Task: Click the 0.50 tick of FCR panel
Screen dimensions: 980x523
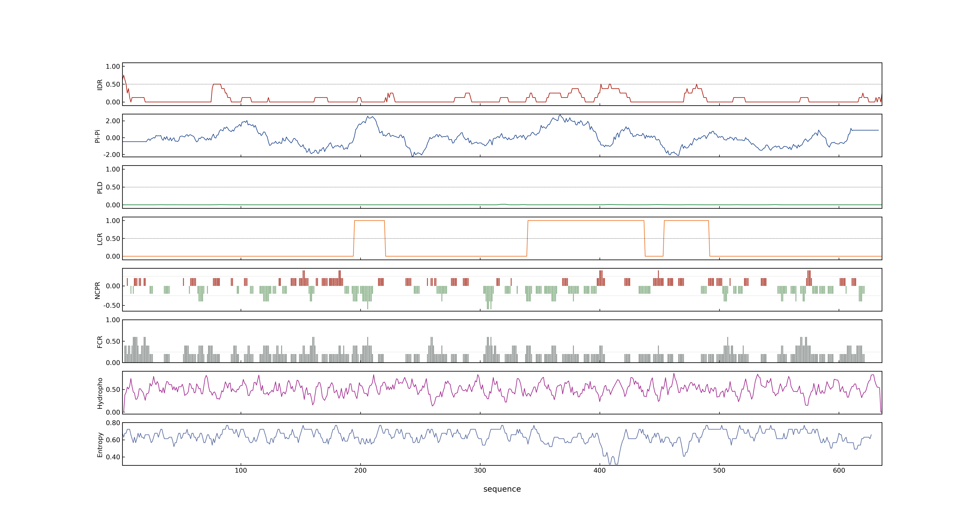Action: point(113,341)
